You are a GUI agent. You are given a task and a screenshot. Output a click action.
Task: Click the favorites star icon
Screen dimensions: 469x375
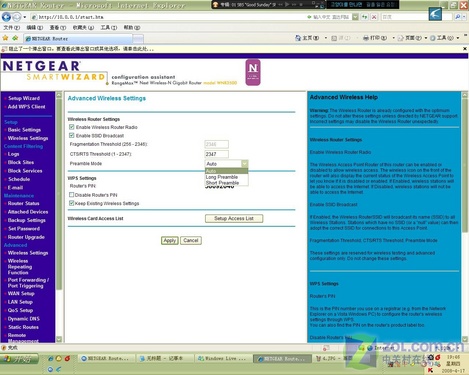coord(5,38)
